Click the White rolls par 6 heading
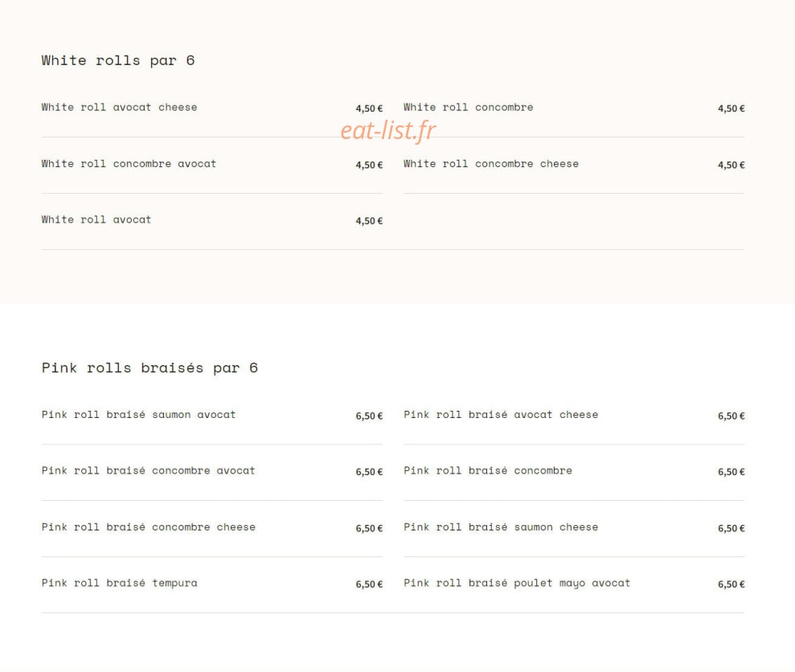 (x=118, y=60)
